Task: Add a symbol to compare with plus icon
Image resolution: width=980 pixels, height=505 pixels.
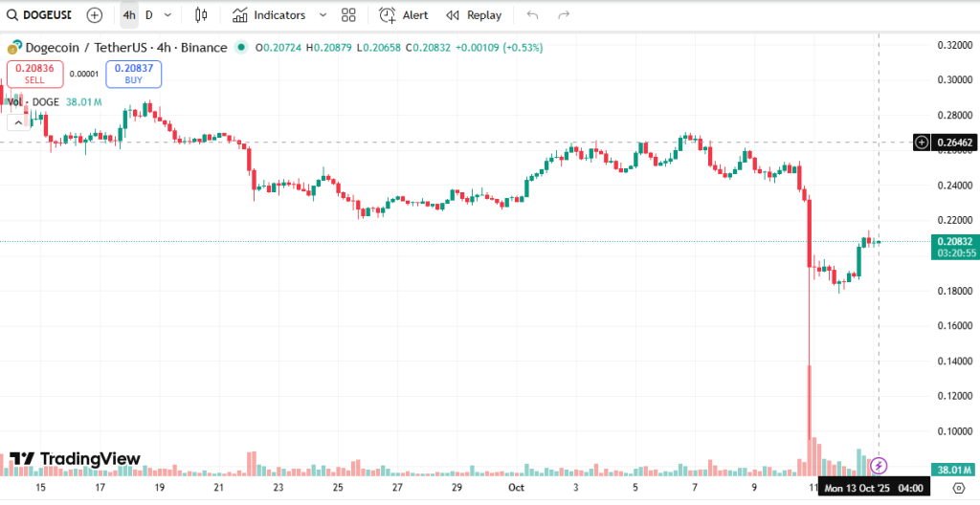Action: pyautogui.click(x=94, y=15)
